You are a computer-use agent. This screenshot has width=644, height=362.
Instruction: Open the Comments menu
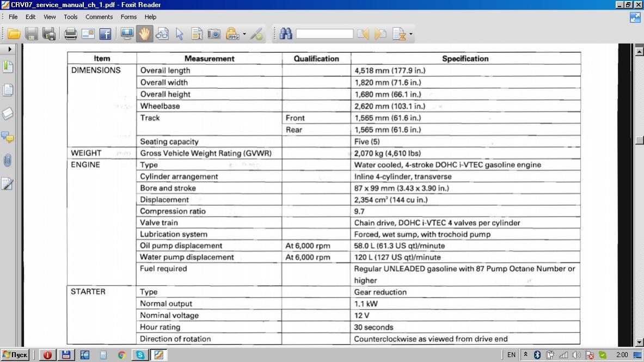point(99,17)
